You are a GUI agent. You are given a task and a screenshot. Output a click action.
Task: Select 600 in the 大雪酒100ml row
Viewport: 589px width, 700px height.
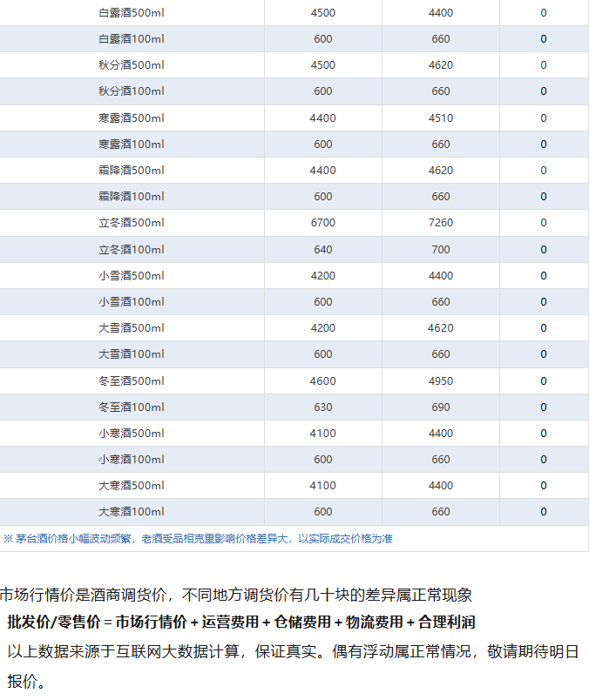pos(322,354)
